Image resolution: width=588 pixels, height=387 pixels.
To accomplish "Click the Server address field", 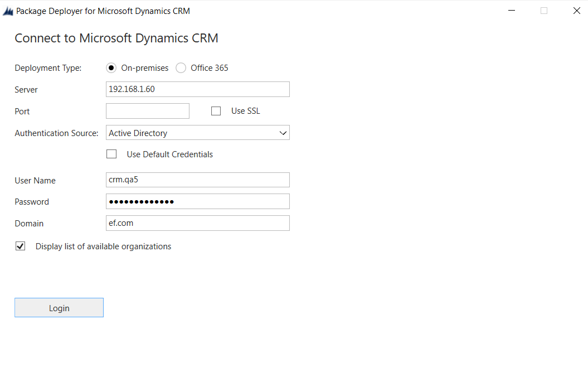I will coord(197,89).
